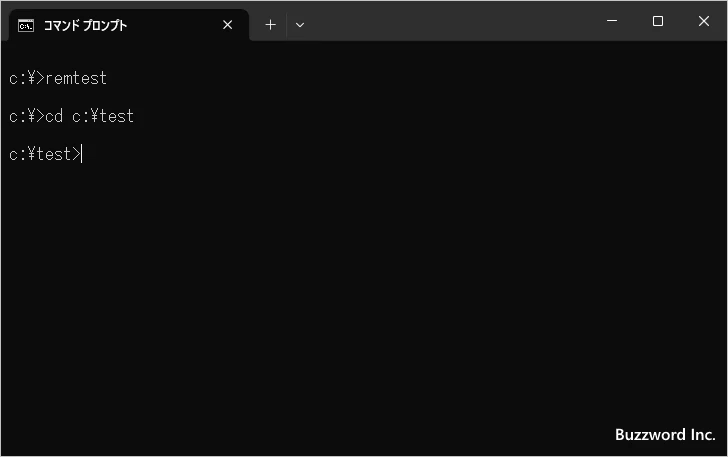Click the Command Prompt icon in the tab
This screenshot has width=728, height=457.
pyautogui.click(x=27, y=25)
